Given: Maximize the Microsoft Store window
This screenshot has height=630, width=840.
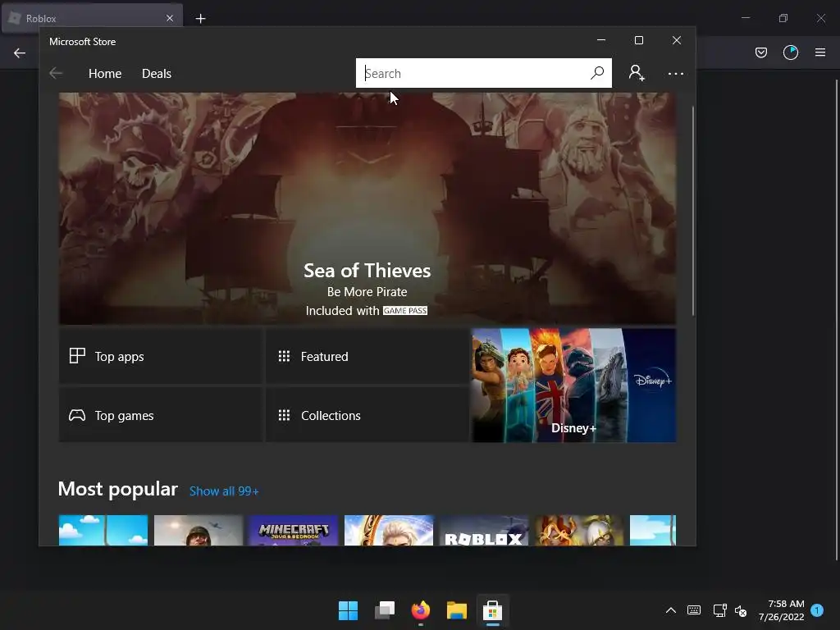Looking at the screenshot, I should 638,40.
